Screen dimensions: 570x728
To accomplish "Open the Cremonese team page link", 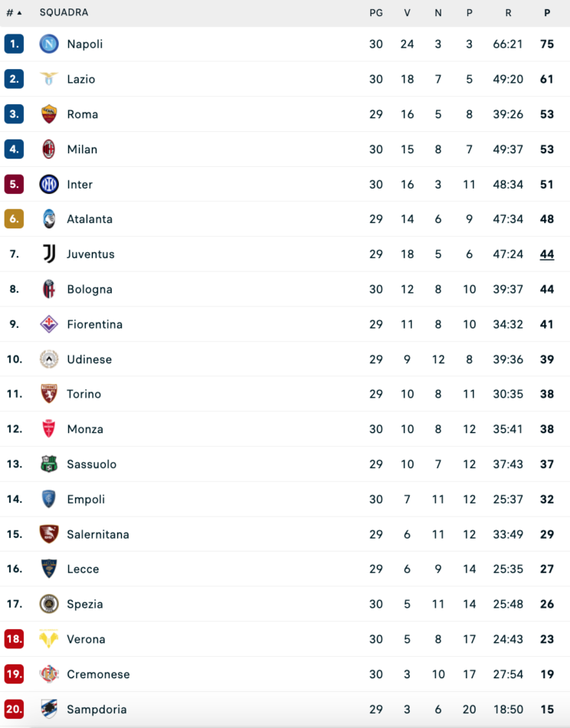I will click(98, 674).
